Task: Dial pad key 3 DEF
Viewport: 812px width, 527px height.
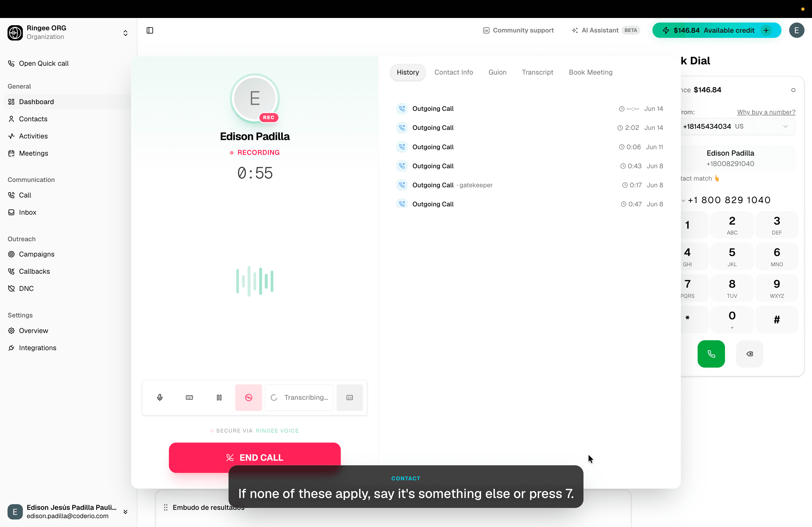Action: [777, 225]
